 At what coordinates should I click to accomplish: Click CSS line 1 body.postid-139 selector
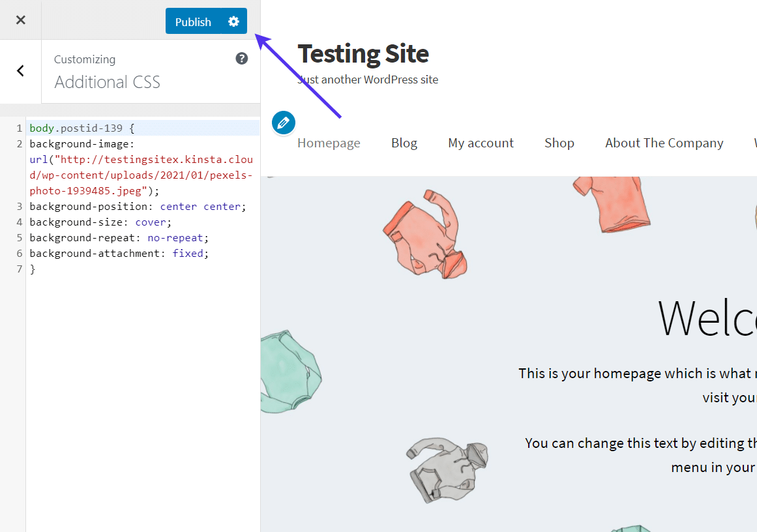click(x=82, y=128)
